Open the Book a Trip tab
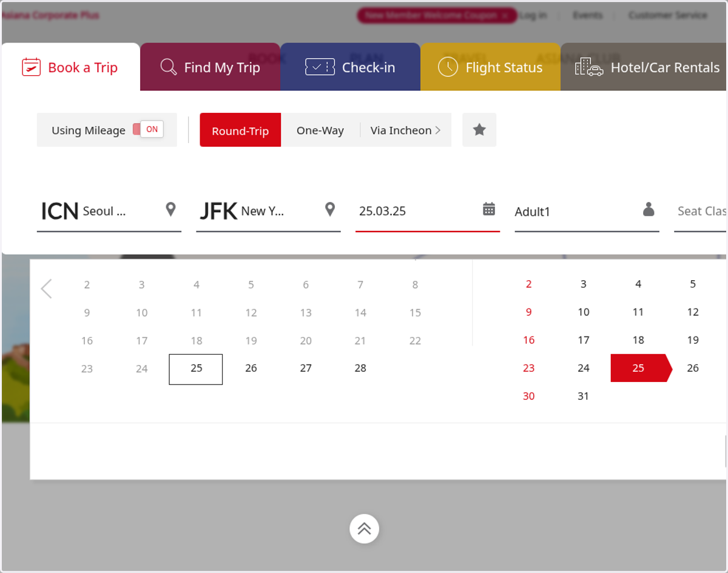The width and height of the screenshot is (728, 573). click(70, 67)
